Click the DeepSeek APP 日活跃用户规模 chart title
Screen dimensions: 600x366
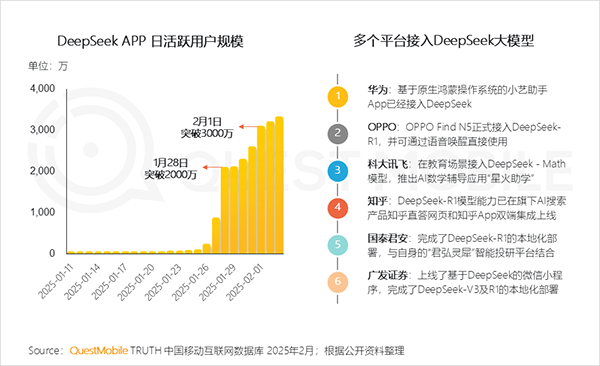point(150,41)
